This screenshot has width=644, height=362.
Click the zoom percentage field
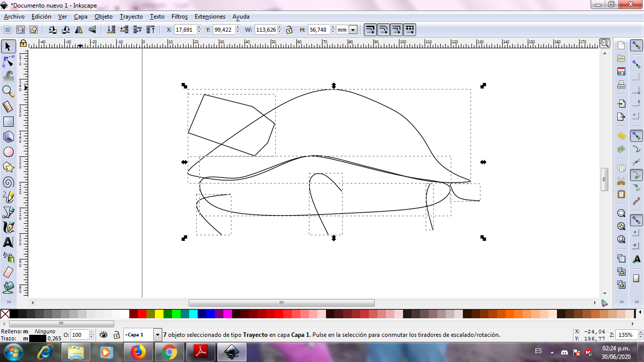(625, 335)
